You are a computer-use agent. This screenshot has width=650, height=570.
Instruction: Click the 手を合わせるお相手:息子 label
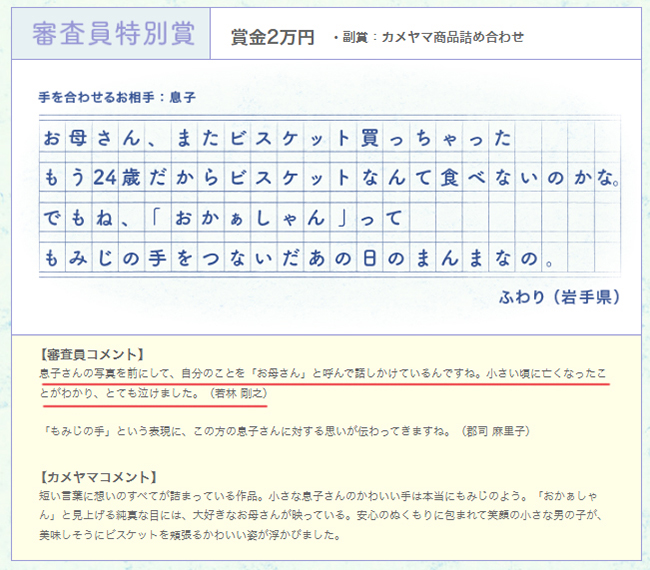[117, 97]
